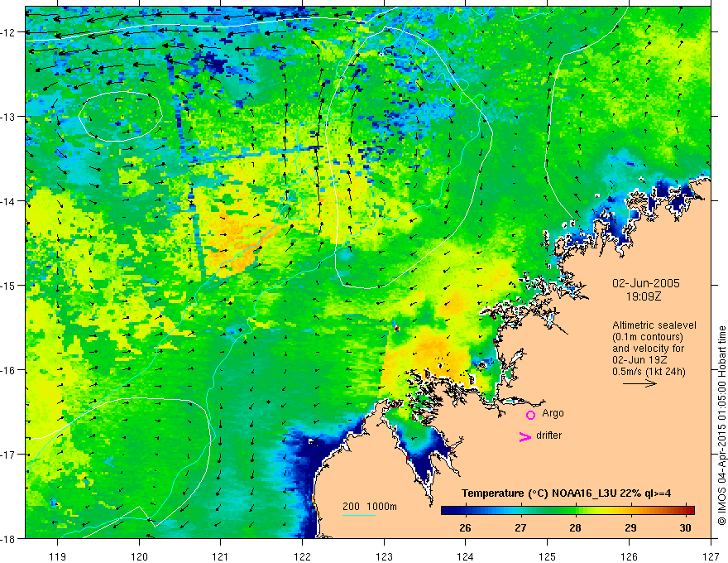Click the 'Altimetric sealevel' caption line
This screenshot has width=728, height=563.
(654, 325)
